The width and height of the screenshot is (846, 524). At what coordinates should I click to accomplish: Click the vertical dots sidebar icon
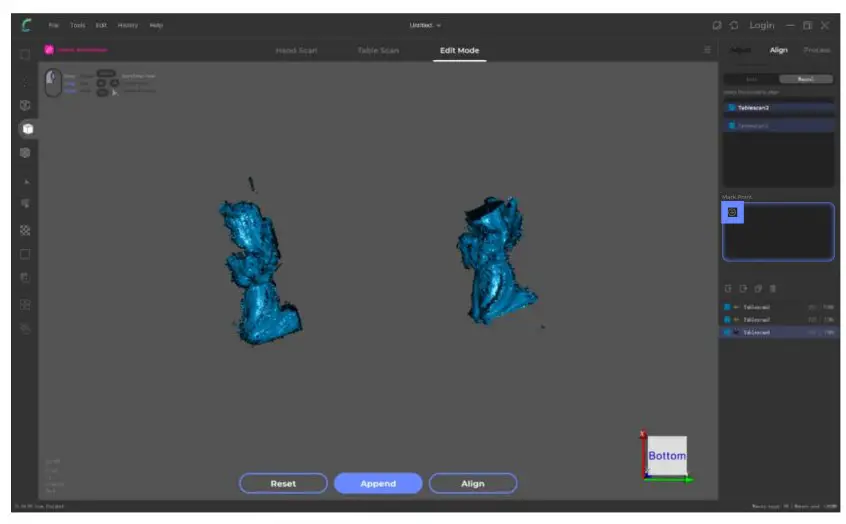[x=25, y=81]
